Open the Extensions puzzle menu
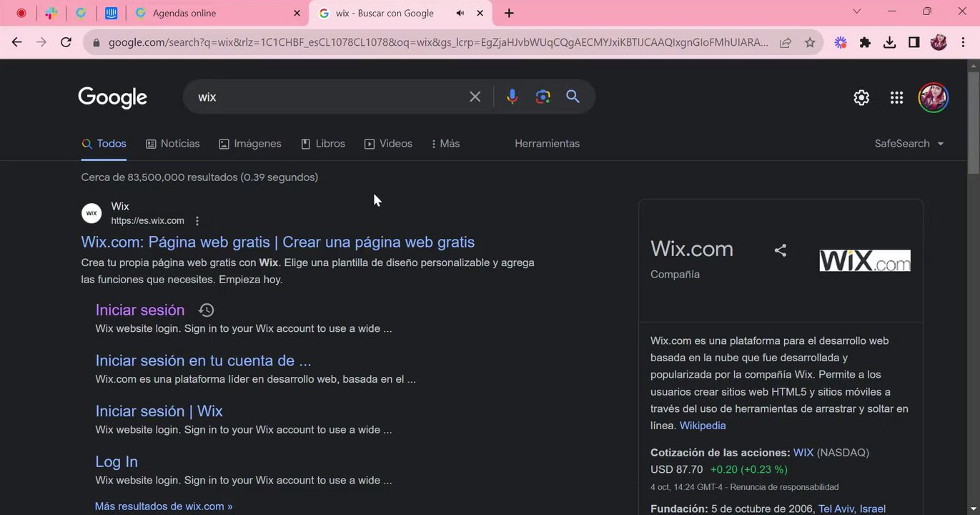This screenshot has height=515, width=980. tap(865, 42)
